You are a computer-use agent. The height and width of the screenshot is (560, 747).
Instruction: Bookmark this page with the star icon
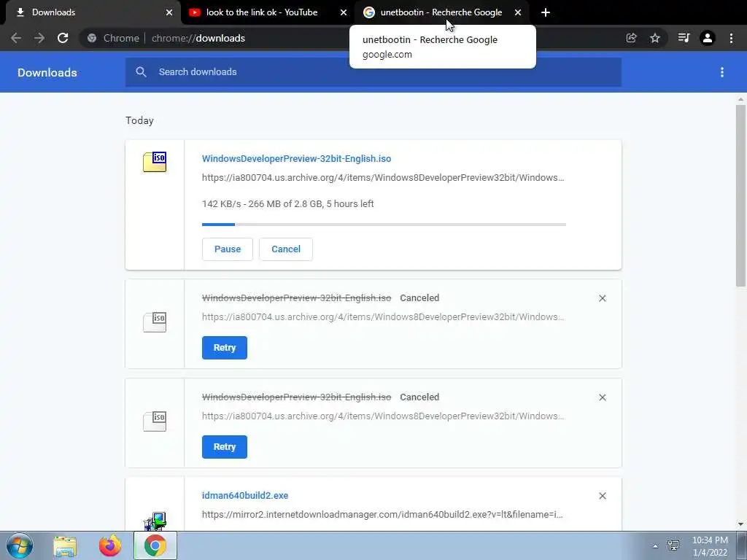pyautogui.click(x=655, y=38)
